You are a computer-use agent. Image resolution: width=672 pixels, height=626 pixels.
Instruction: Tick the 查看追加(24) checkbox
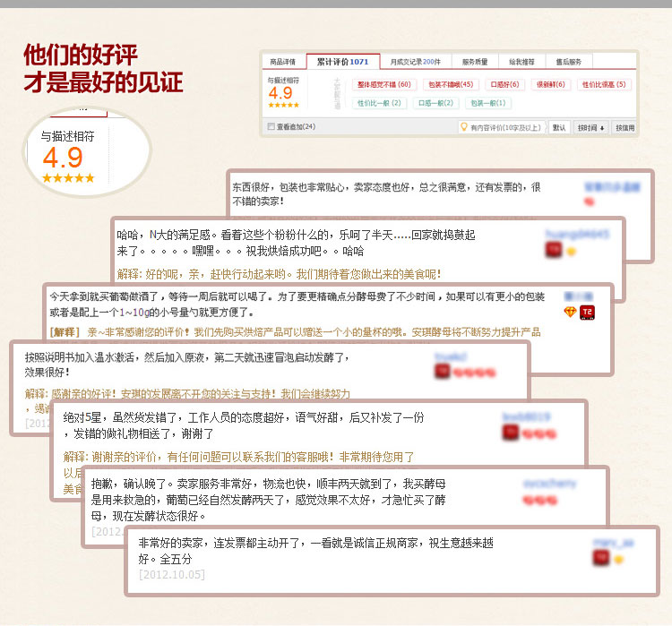click(x=272, y=127)
